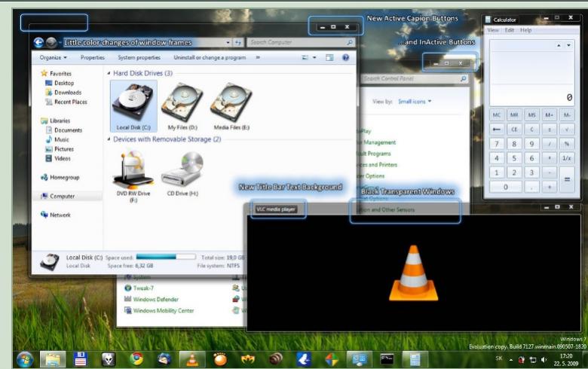Click Calculator backspace arrow button
The width and height of the screenshot is (588, 369).
click(x=497, y=130)
